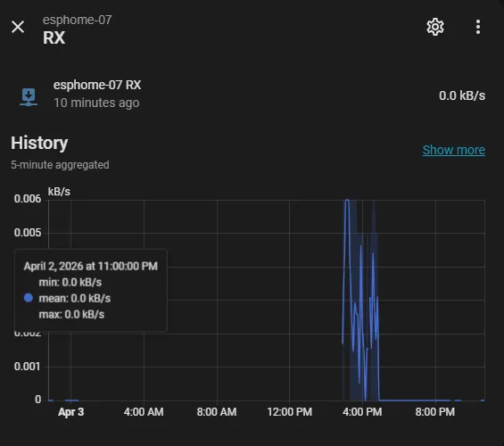The width and height of the screenshot is (504, 446).
Task: Click the 0.006 y-axis label
Action: click(x=28, y=199)
